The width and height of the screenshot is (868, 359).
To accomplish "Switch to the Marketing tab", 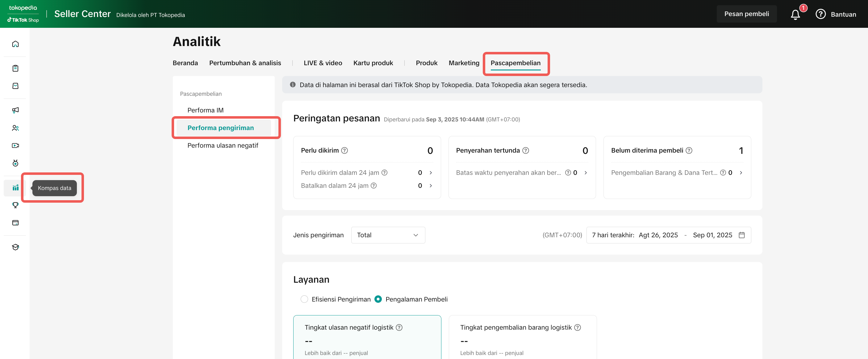I will 464,63.
